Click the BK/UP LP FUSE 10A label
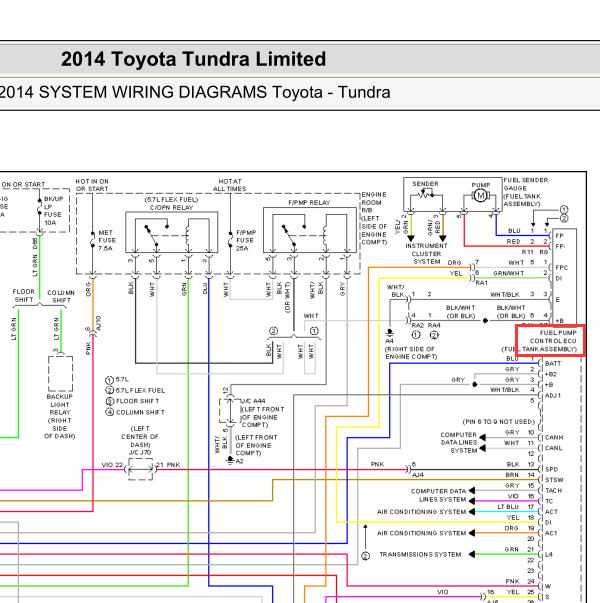Viewport: 600px width, 603px height. pos(53,211)
